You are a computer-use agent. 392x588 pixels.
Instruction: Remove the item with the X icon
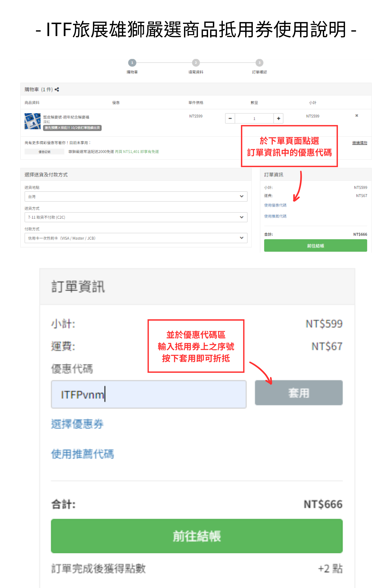(x=357, y=115)
